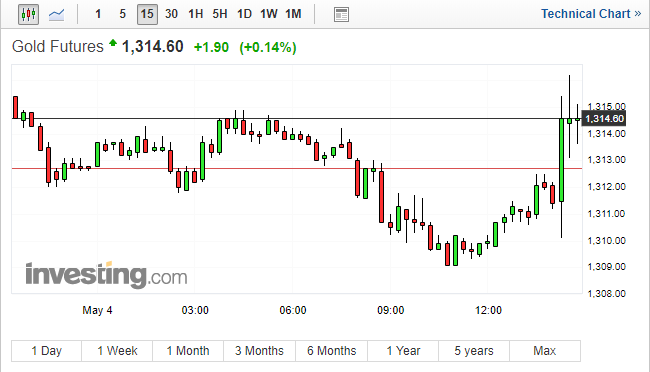
Task: Select the 1W interval
Action: pos(269,14)
